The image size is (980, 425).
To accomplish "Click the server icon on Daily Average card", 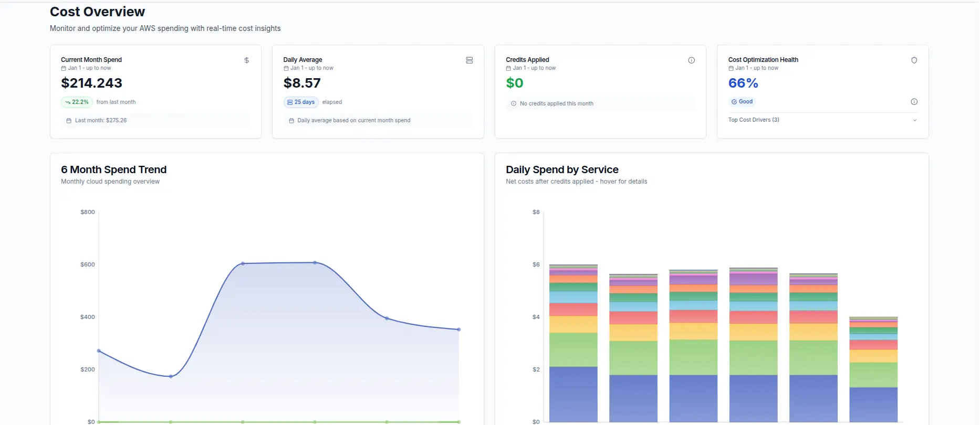I will (x=469, y=60).
